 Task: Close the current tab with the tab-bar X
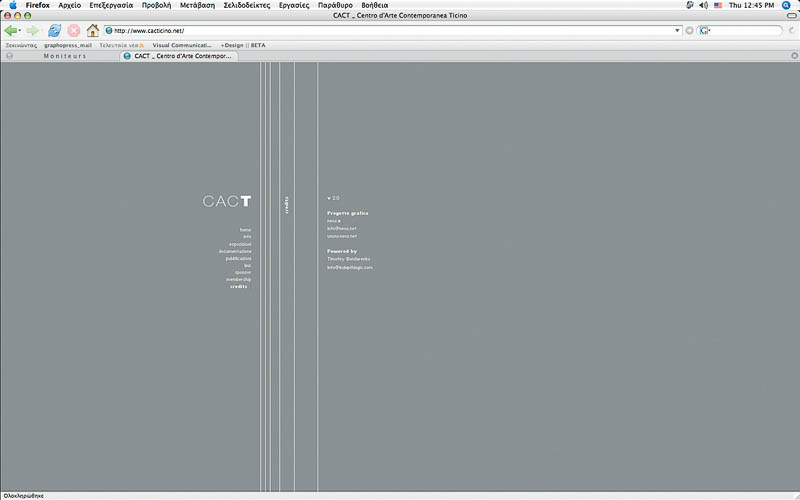pos(794,56)
